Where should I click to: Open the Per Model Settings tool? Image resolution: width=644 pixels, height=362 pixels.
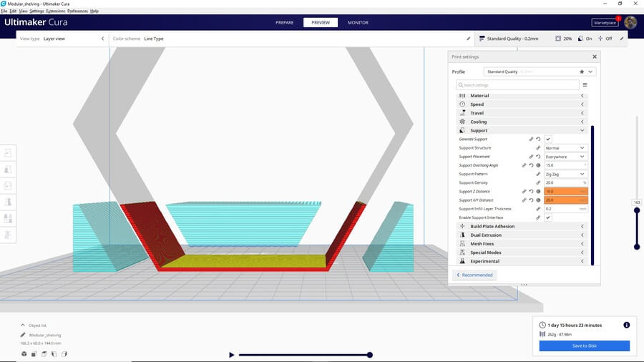click(8, 218)
